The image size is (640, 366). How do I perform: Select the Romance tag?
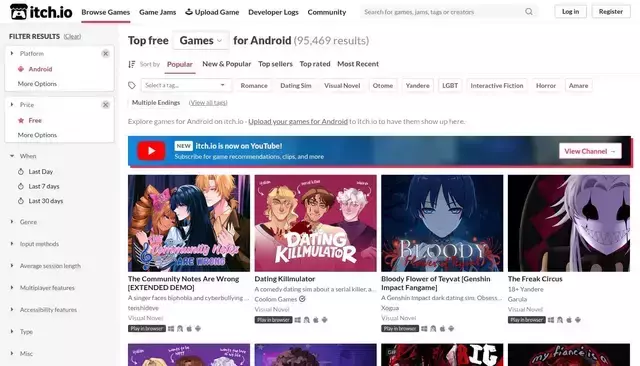[254, 85]
